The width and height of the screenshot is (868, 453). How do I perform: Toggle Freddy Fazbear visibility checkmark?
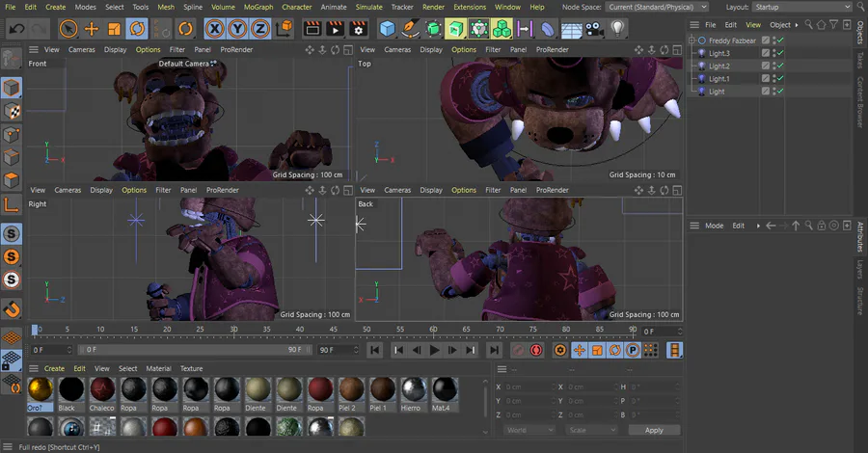(x=780, y=40)
